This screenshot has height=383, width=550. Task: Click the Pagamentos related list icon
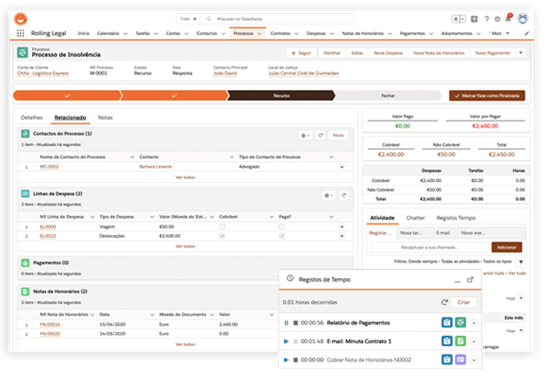(25, 263)
